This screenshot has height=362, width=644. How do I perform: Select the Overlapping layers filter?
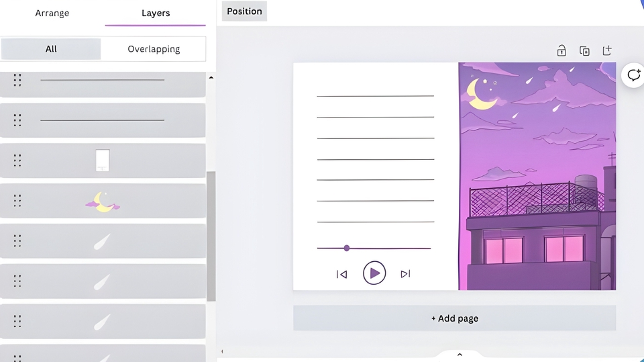(x=154, y=49)
